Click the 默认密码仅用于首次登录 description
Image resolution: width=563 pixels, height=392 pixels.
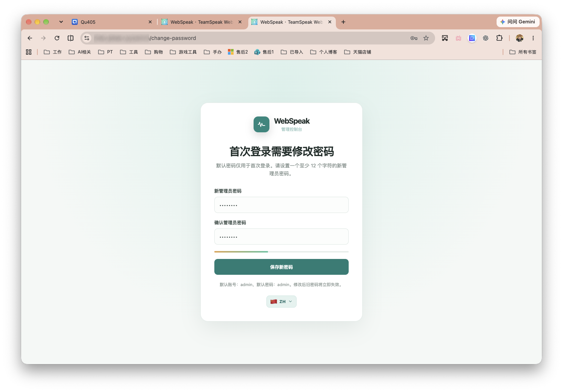click(x=281, y=170)
